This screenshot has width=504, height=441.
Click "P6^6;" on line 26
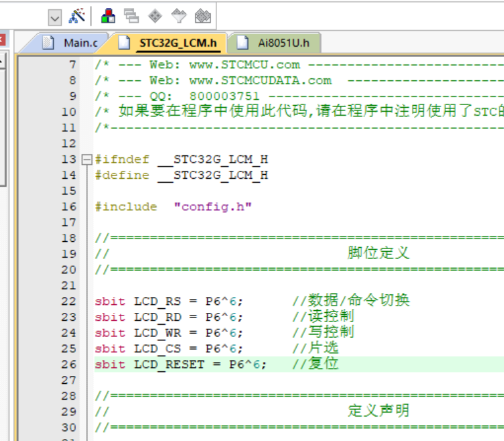pyautogui.click(x=248, y=365)
